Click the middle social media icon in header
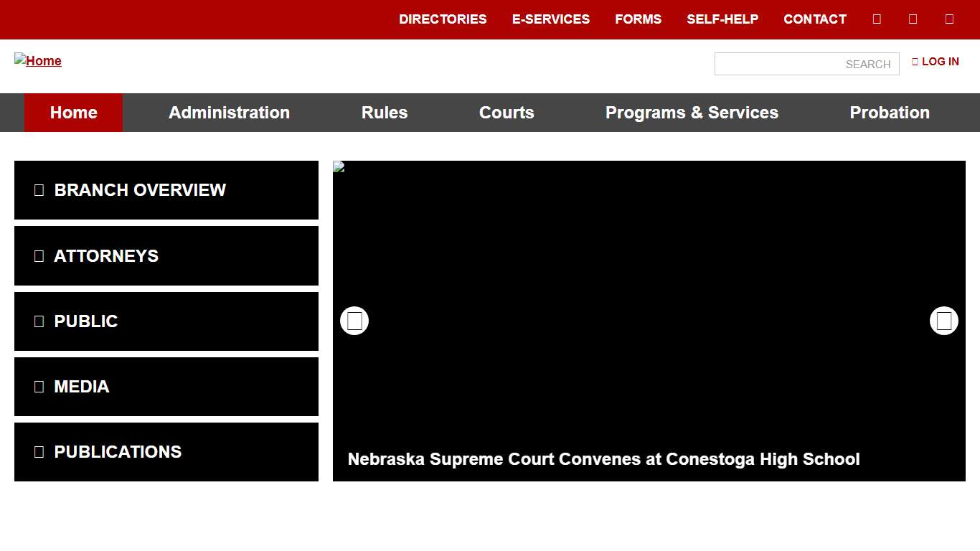 click(913, 19)
